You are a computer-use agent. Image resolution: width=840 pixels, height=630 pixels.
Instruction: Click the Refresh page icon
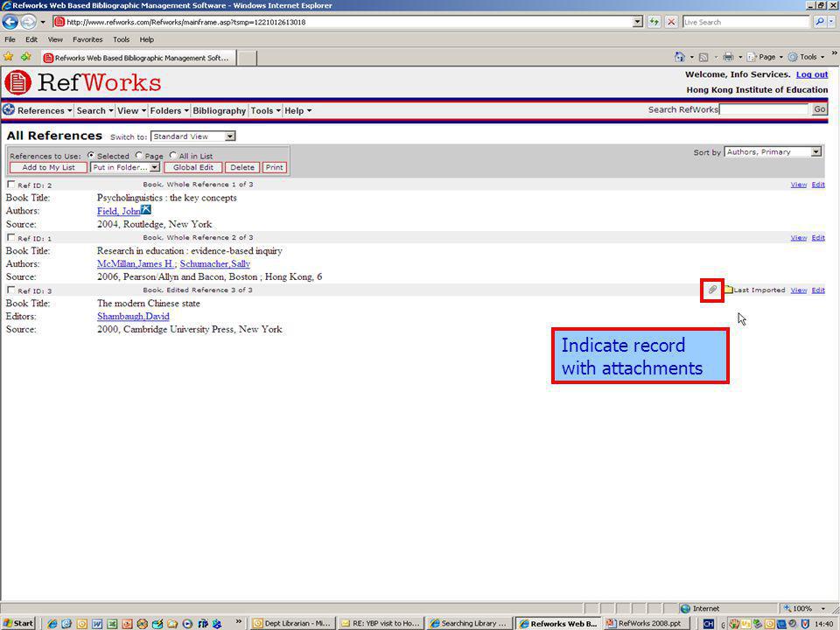pyautogui.click(x=654, y=22)
